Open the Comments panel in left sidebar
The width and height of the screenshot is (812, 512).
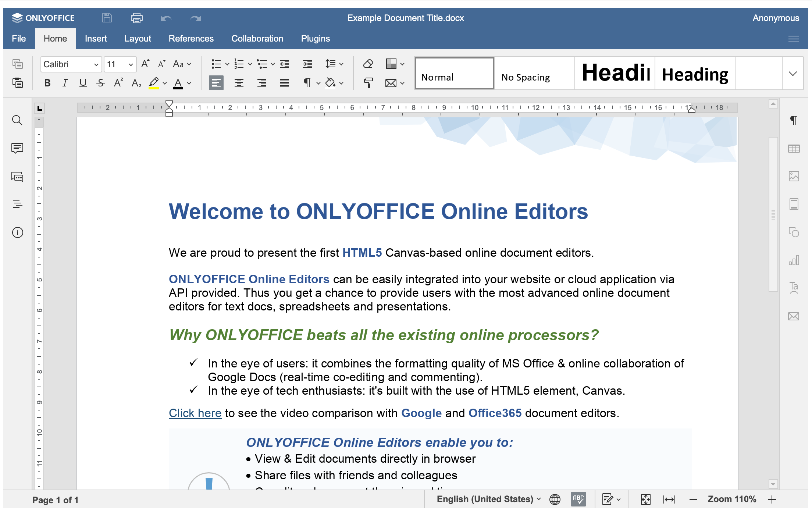point(17,148)
